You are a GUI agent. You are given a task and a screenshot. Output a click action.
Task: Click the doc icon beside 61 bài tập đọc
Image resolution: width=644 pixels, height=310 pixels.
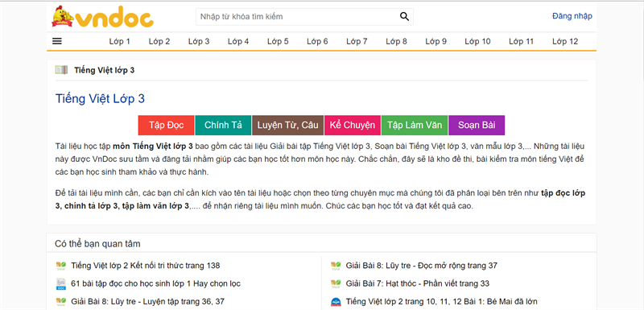61,283
